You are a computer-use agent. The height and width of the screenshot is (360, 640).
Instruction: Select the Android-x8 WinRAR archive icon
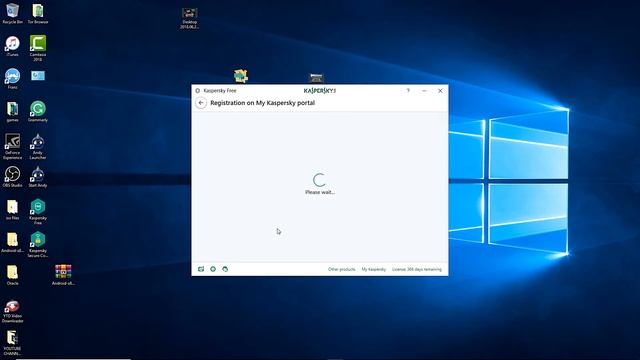click(x=63, y=275)
